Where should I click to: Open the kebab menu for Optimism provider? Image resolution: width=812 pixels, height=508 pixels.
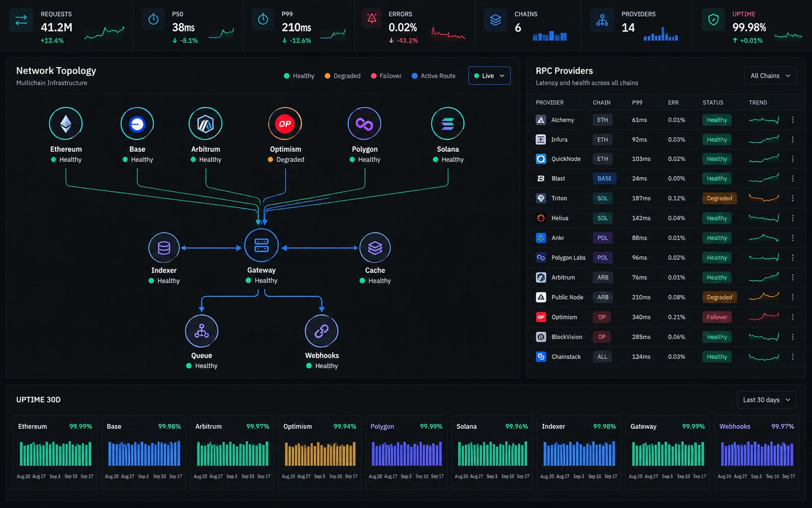coord(792,317)
